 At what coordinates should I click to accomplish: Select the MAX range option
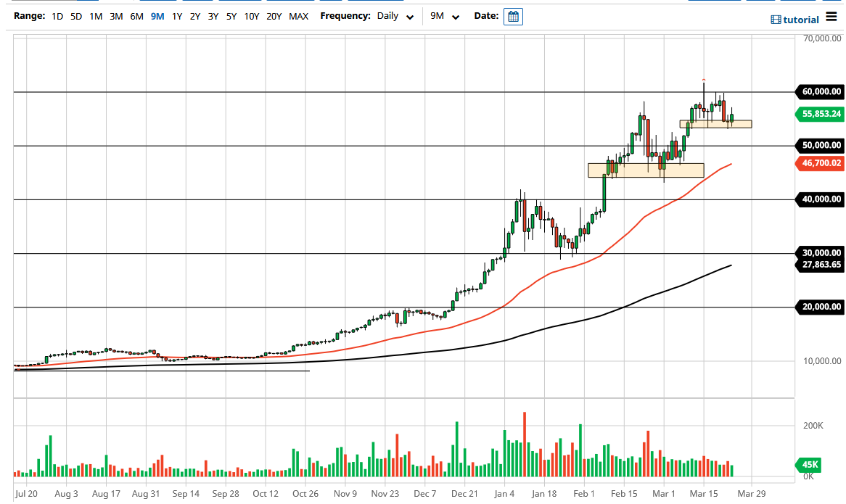click(x=298, y=16)
